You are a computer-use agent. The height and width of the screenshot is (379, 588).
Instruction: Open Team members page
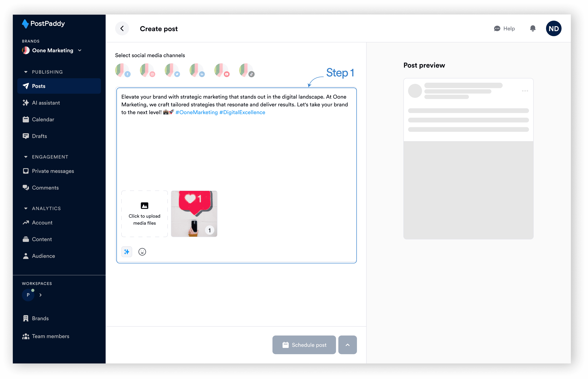(x=50, y=336)
